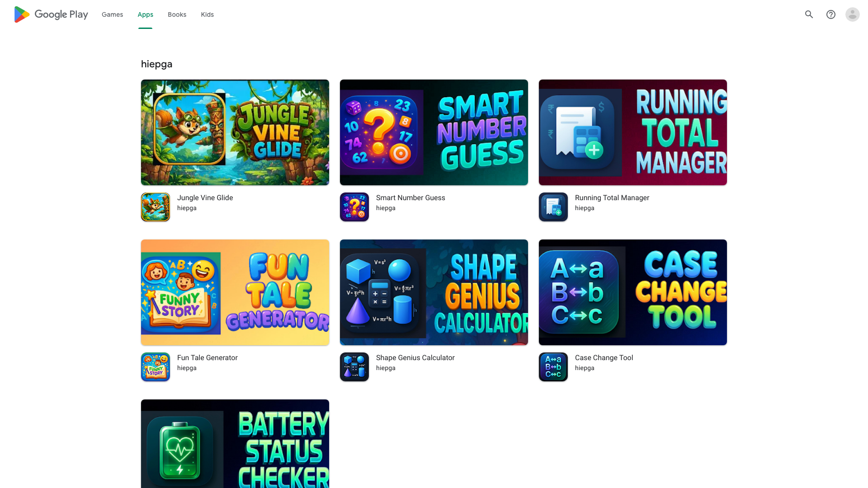Screen dimensions: 868x488
Task: Click the small Running Total Manager app icon
Action: [553, 207]
